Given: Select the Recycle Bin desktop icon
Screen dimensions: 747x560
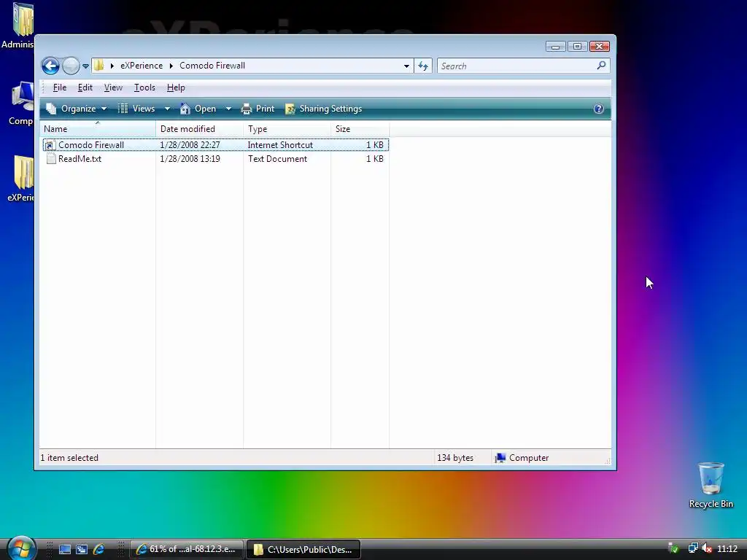Looking at the screenshot, I should pyautogui.click(x=711, y=485).
